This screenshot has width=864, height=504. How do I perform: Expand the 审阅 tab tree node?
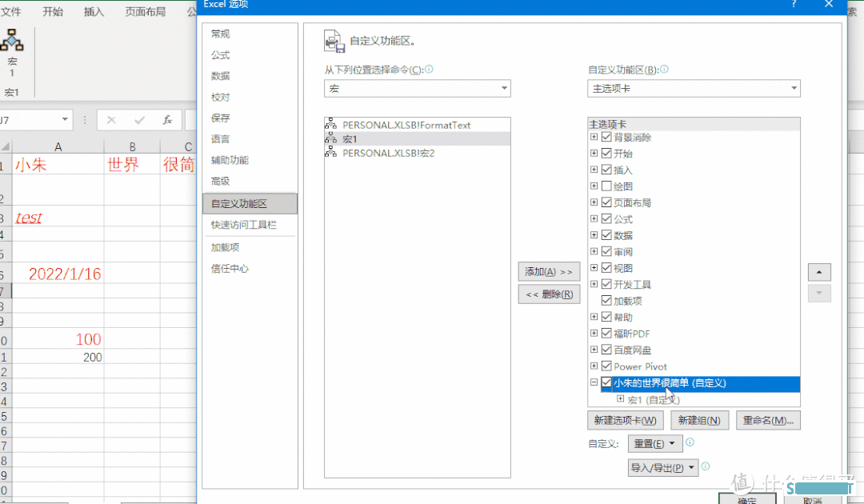pyautogui.click(x=594, y=251)
